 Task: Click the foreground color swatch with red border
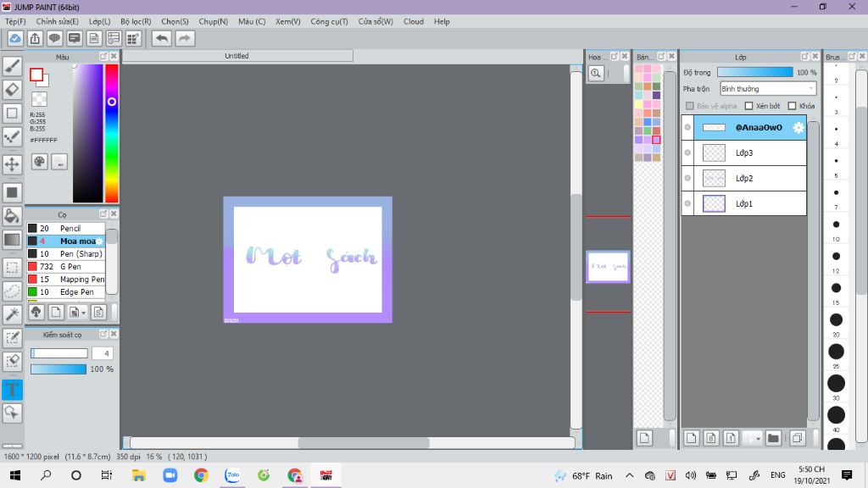click(x=36, y=75)
